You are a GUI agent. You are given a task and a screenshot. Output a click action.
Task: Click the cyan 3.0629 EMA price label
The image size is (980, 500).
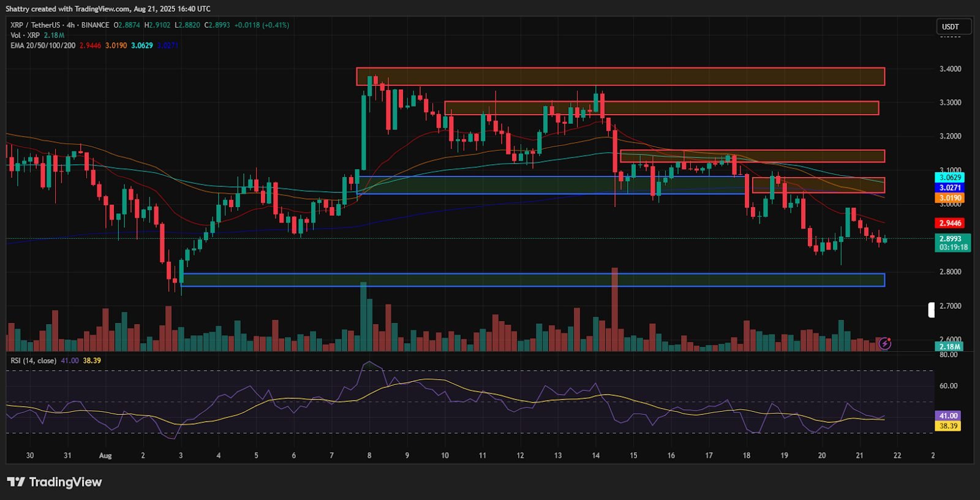pos(949,178)
